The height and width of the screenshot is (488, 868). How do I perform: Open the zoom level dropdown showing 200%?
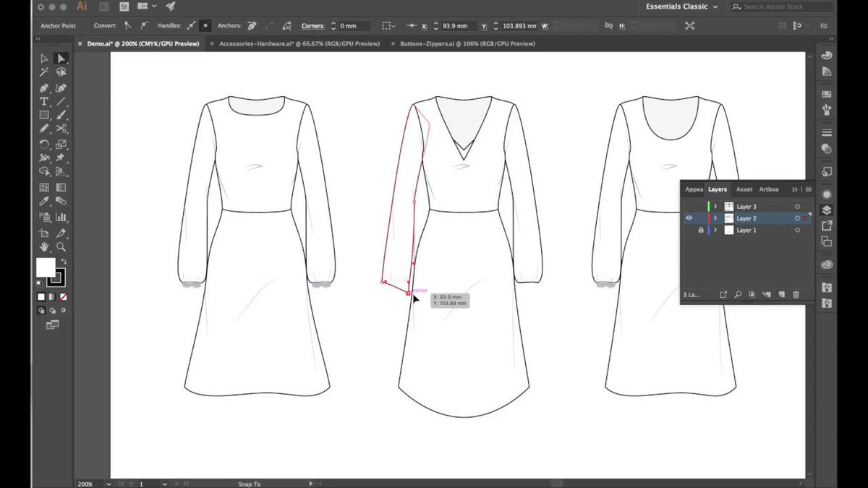(x=109, y=484)
